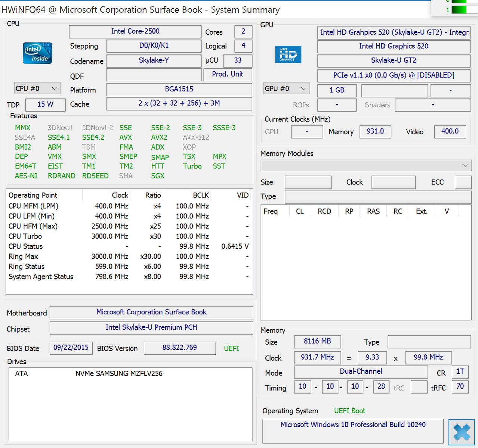The height and width of the screenshot is (448, 478).
Task: Click the Intel inside logo
Action: 37,53
